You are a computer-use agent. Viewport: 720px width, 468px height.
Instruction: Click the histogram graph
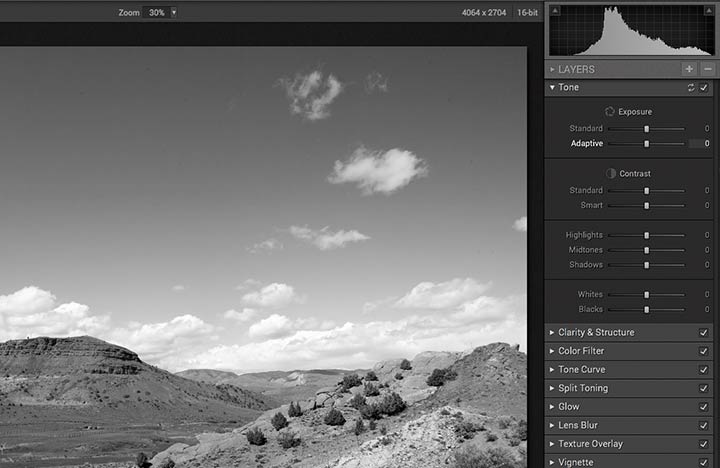(632, 30)
